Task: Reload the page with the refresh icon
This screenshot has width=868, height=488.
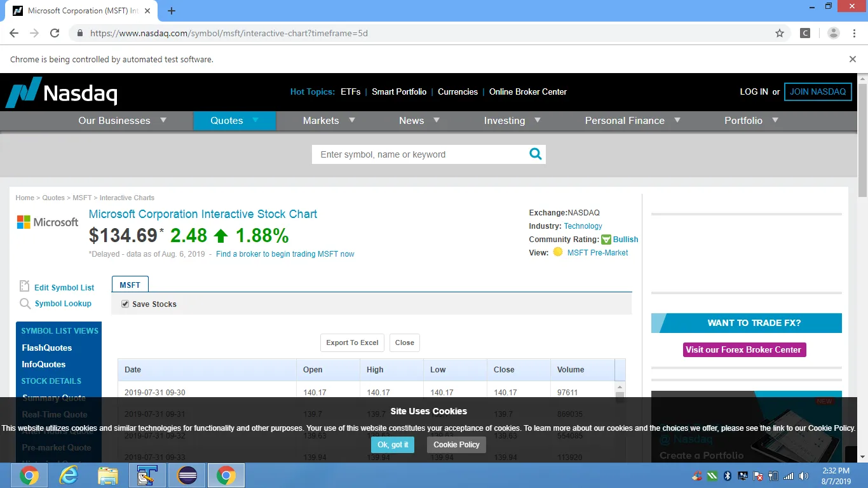Action: click(55, 33)
